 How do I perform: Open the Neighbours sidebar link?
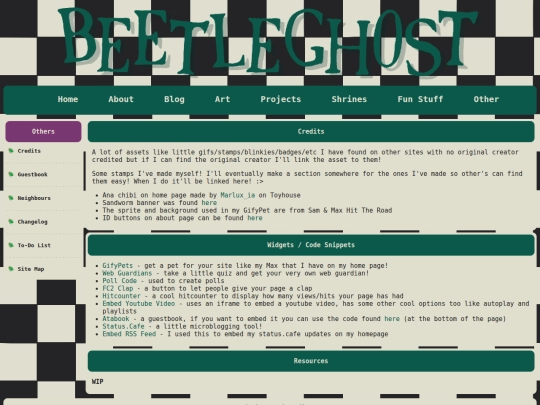(34, 198)
